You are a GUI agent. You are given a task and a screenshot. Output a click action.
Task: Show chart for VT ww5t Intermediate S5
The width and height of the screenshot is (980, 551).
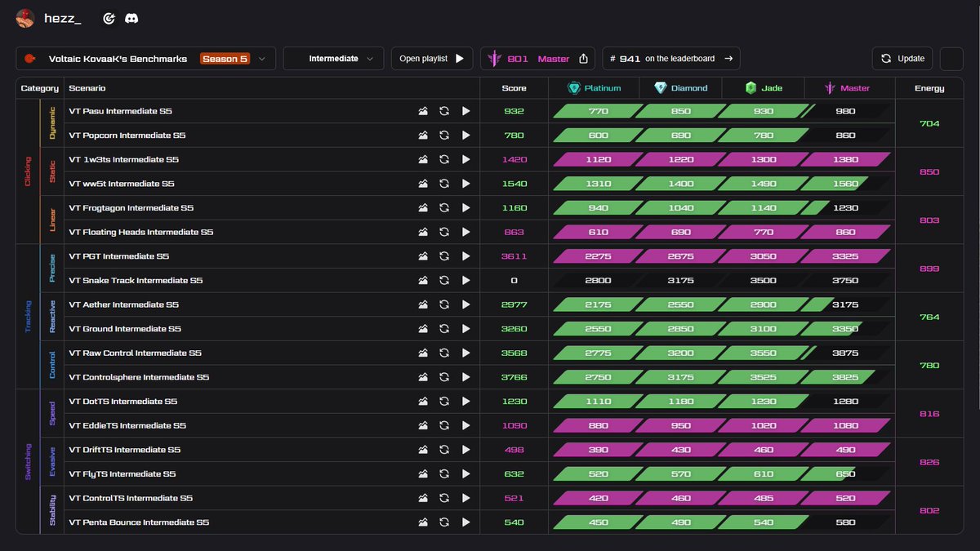pyautogui.click(x=423, y=184)
